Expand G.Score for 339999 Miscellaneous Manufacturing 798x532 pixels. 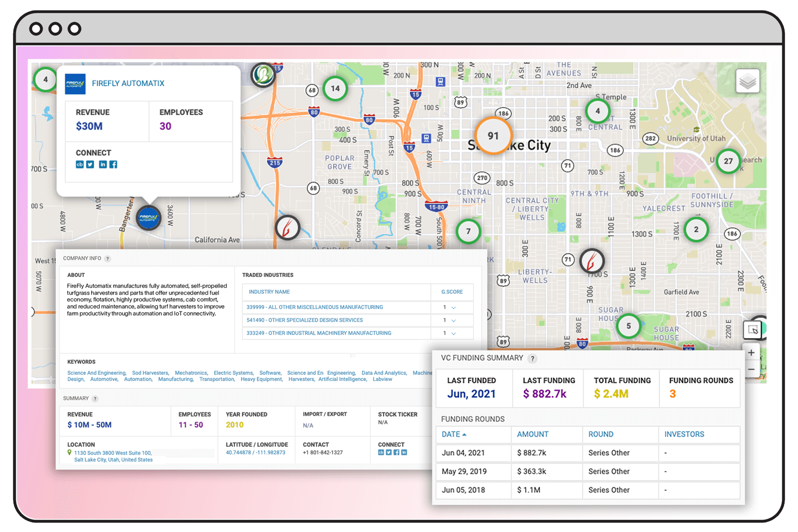point(453,308)
